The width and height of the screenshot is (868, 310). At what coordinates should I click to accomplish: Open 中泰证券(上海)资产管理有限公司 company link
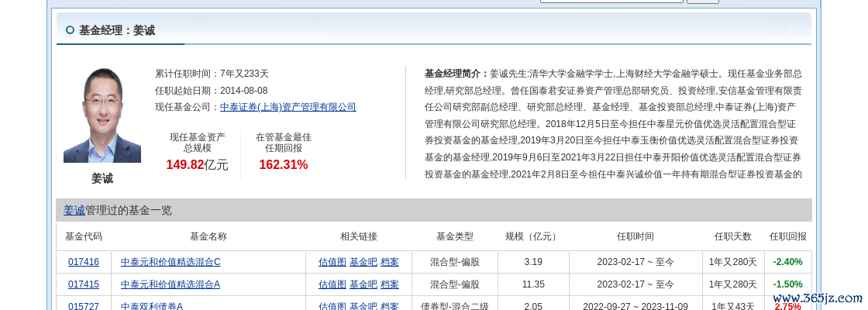(288, 108)
